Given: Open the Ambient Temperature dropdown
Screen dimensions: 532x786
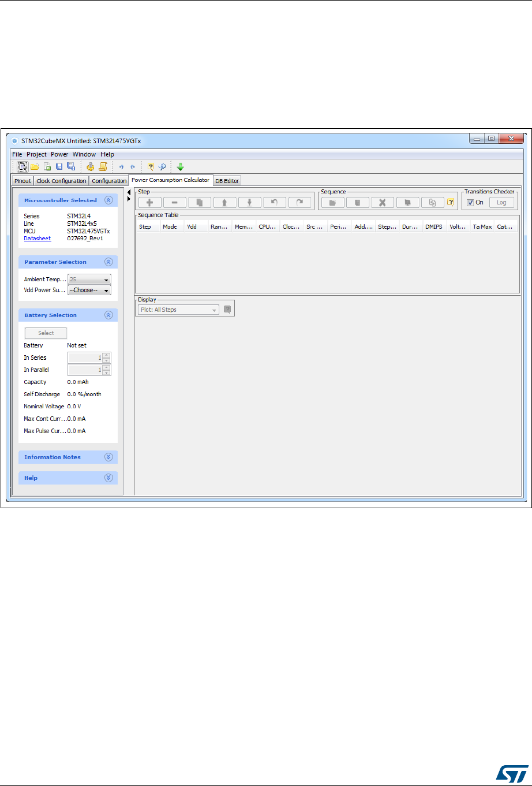Looking at the screenshot, I should (89, 279).
